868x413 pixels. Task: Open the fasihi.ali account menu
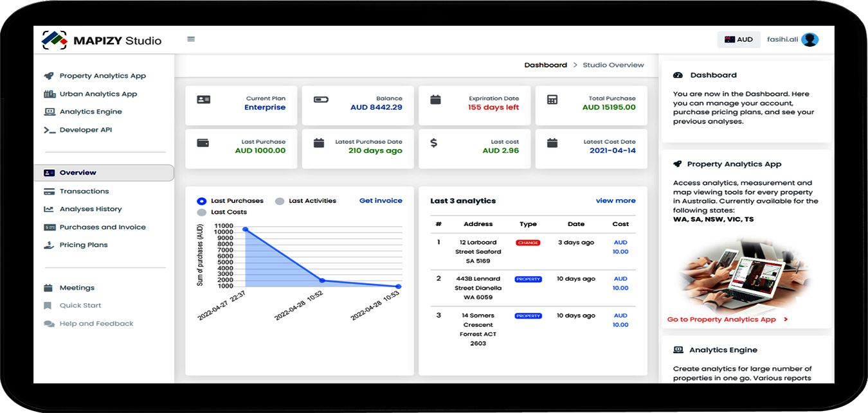pos(793,40)
